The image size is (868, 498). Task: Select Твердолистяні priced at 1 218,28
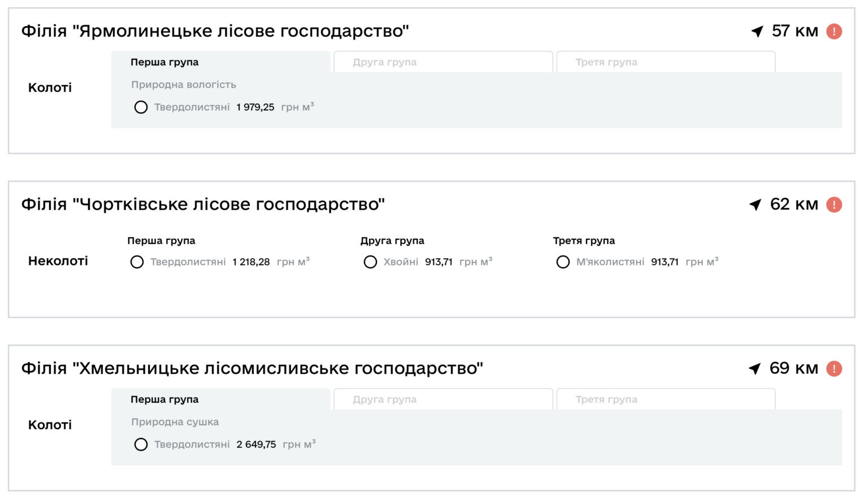pos(137,262)
